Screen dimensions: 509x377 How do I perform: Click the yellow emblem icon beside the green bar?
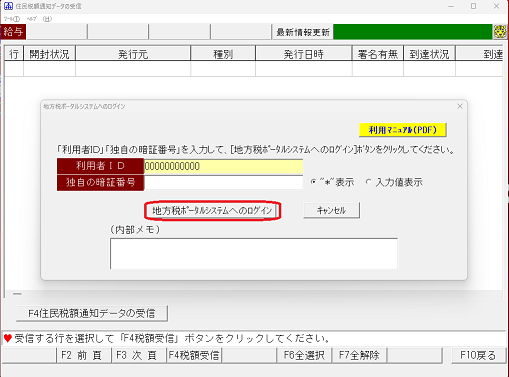[500, 32]
